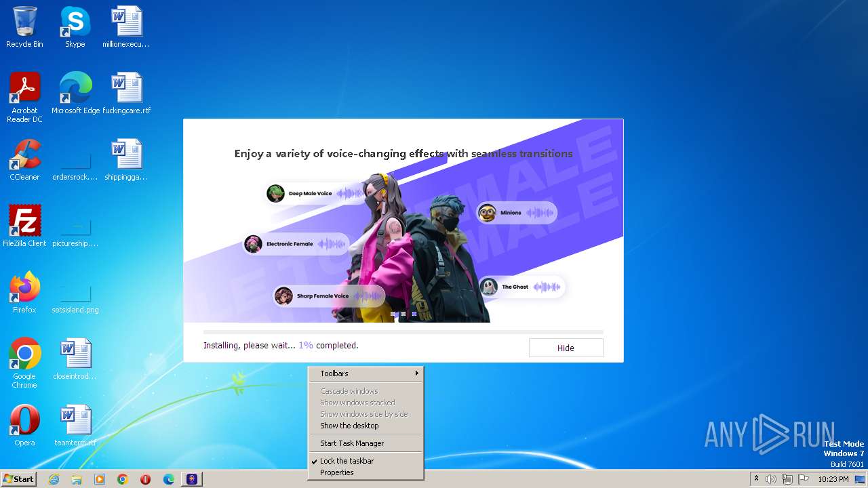Click the taskbar clock showing 10:23 PM
This screenshot has height=488, width=868.
pos(833,479)
